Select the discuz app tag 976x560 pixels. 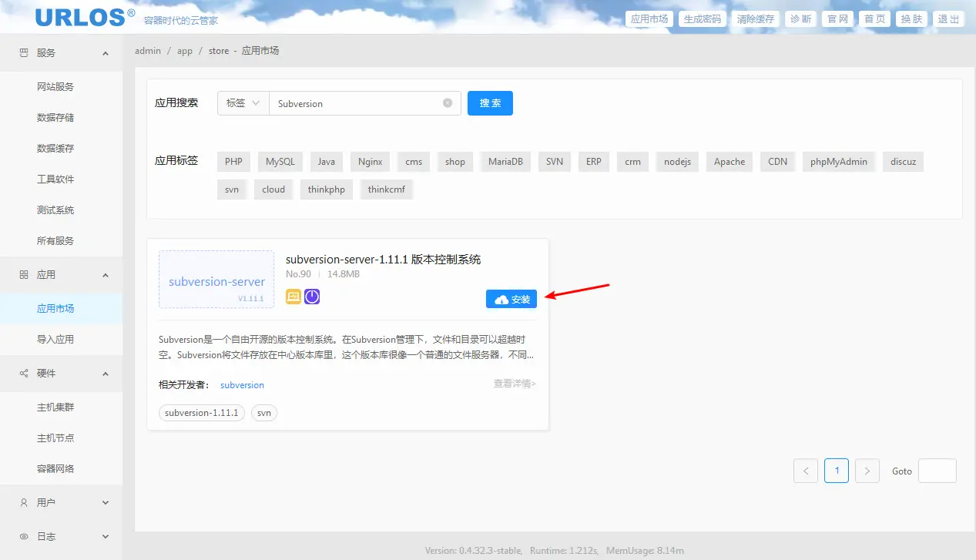pos(903,162)
